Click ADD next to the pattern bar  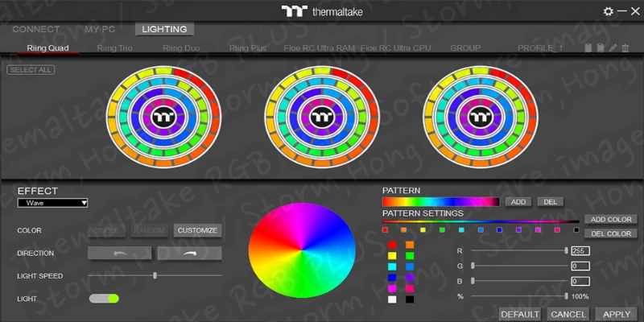point(518,202)
